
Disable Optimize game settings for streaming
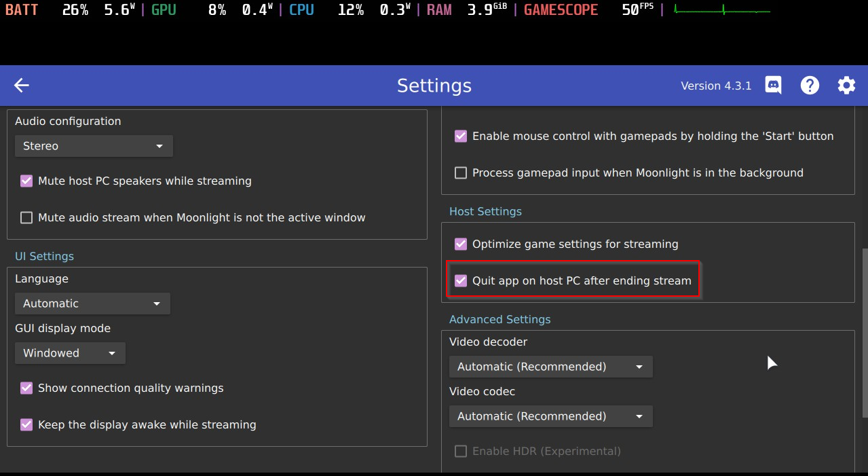(461, 244)
